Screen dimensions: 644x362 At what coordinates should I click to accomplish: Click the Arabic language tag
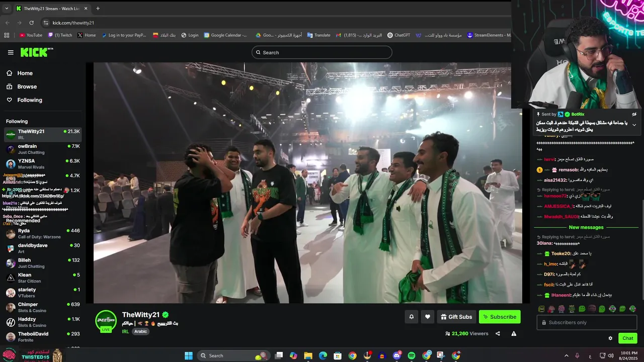click(141, 332)
